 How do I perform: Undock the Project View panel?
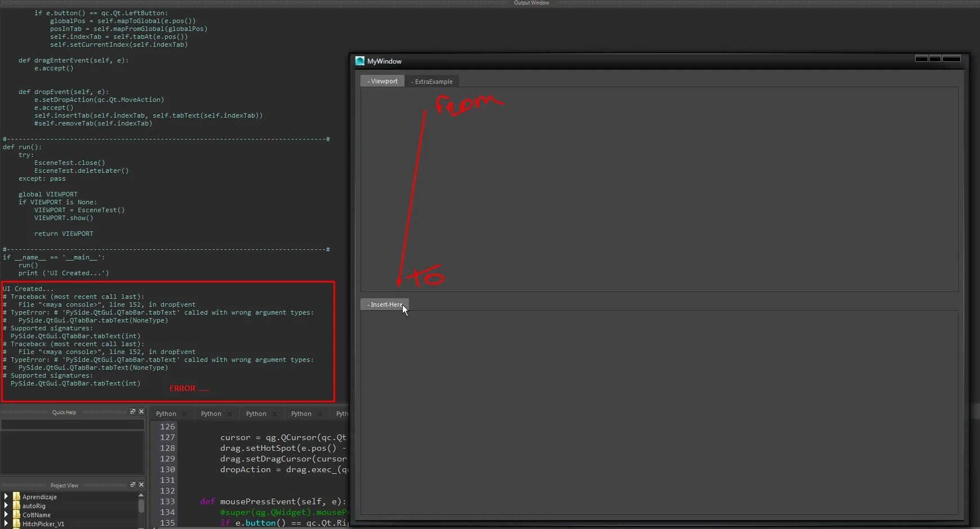click(x=133, y=485)
